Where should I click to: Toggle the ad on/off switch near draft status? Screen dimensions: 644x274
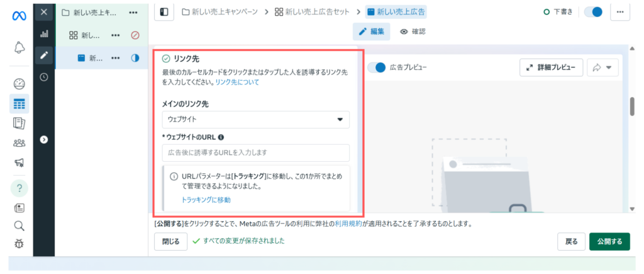(x=593, y=12)
